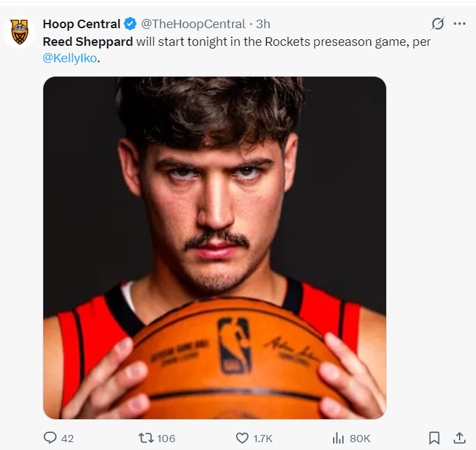Click the 1.7K likes count

pyautogui.click(x=262, y=438)
